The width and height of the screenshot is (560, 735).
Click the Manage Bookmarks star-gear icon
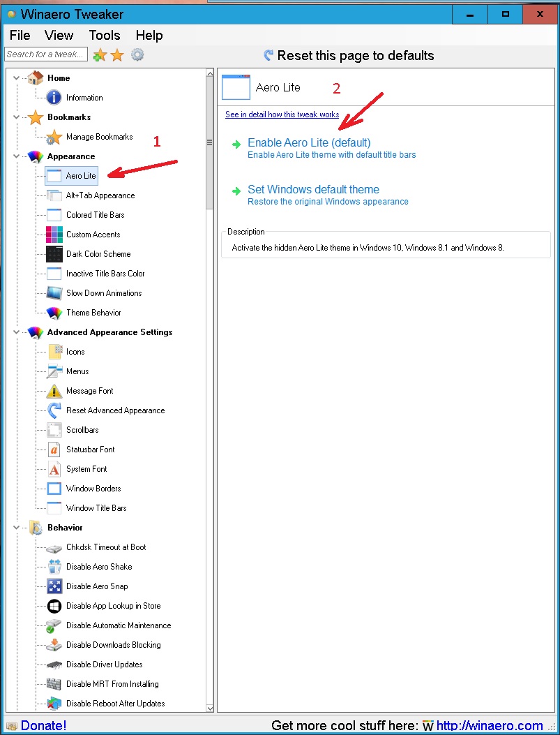coord(54,137)
